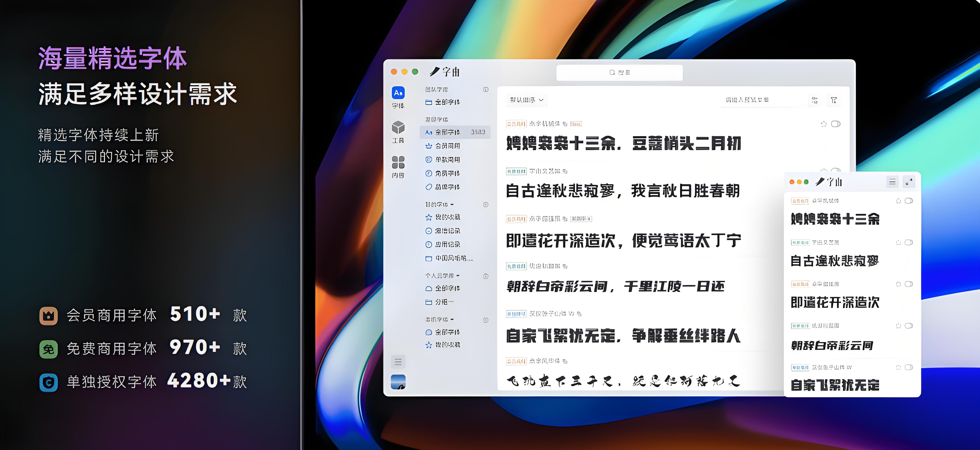This screenshot has width=980, height=450.
Task: Click sample text 朝辞白帝彩云间，千里江陵一日还
Action: (x=615, y=286)
